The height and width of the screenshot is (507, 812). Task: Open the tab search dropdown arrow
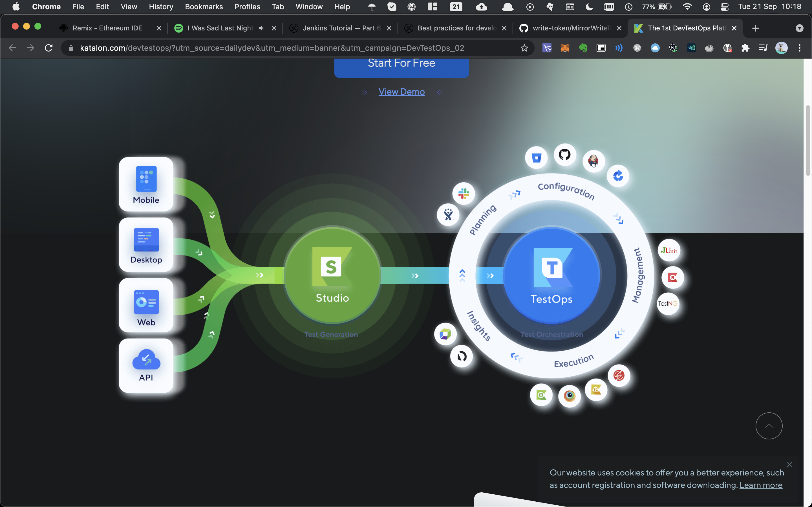pyautogui.click(x=799, y=28)
